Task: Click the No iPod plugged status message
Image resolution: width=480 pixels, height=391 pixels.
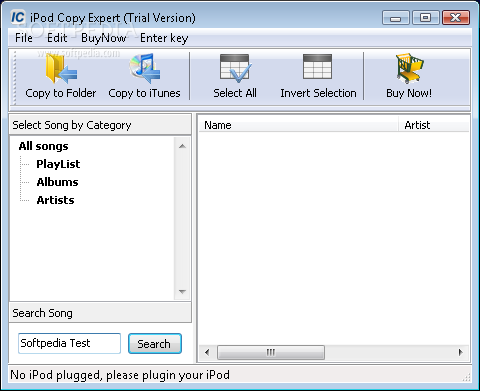Action: [x=120, y=375]
